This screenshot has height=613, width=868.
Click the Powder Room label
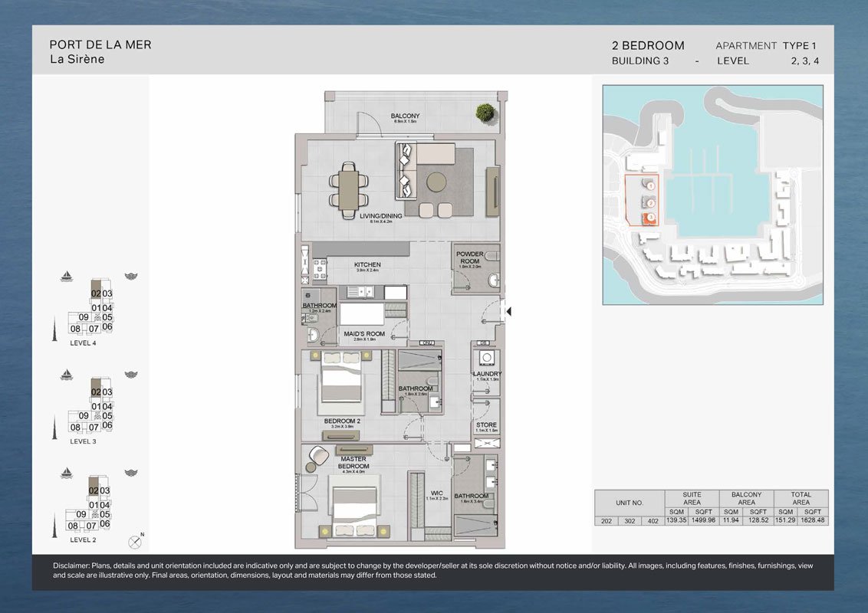(469, 257)
